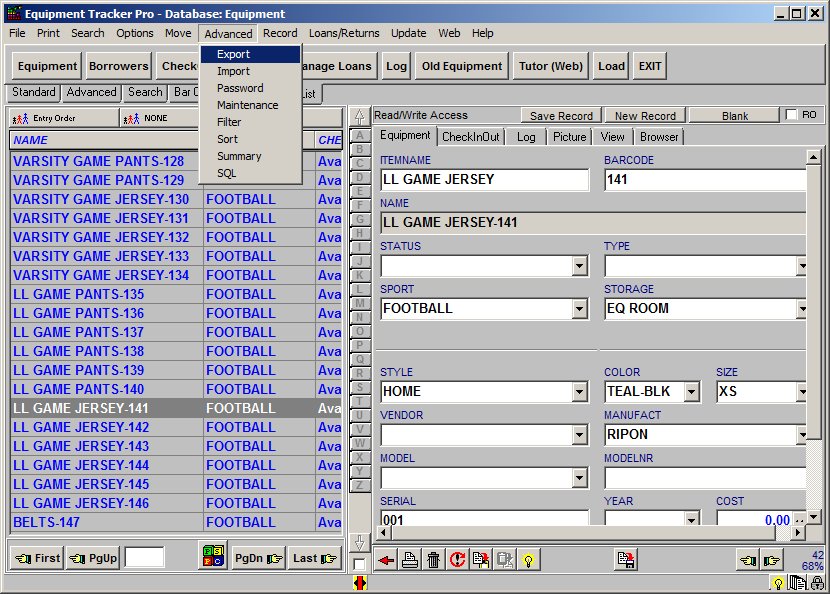Screen dimensions: 830x594
Task: Switch to the CheckInOut tab
Action: pos(471,137)
